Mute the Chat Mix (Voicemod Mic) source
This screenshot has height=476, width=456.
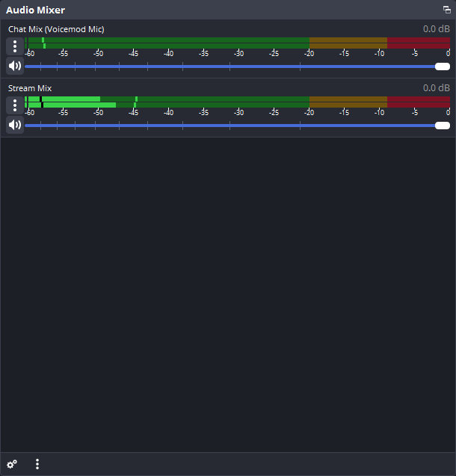point(15,66)
